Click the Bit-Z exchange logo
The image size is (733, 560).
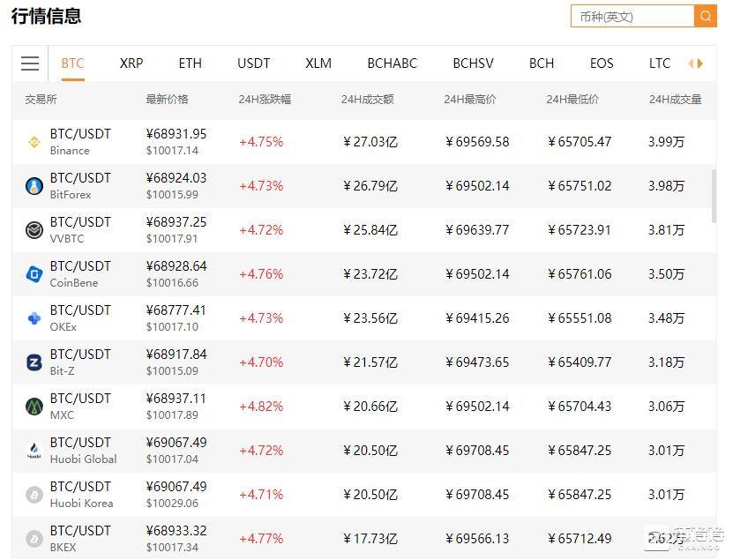pos(34,362)
